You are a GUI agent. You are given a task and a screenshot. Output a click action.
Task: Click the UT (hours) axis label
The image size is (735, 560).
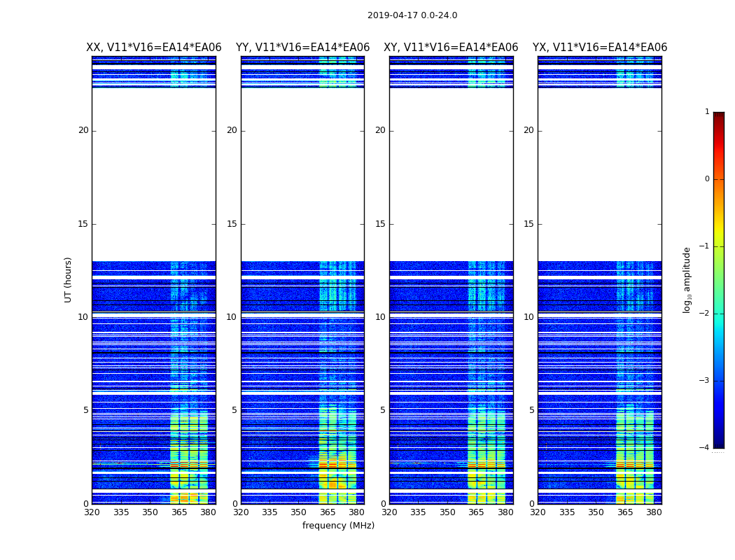point(68,280)
